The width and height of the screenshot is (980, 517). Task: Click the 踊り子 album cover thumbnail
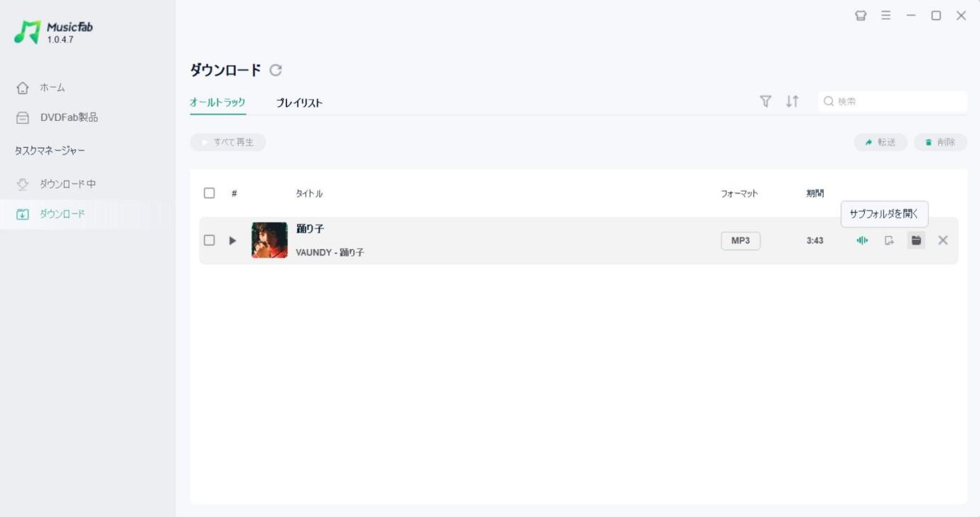(x=269, y=240)
